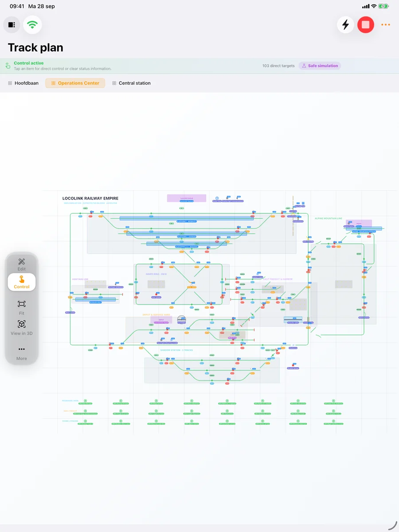The width and height of the screenshot is (399, 532).
Task: Click the Locolink Railway Empire title text
Action: (90, 199)
